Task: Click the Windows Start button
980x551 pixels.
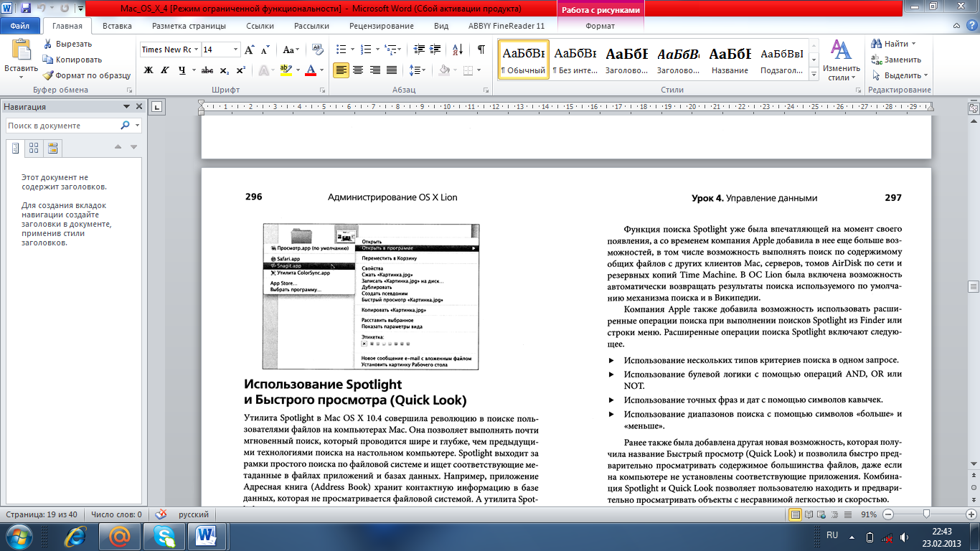Action: coord(19,536)
